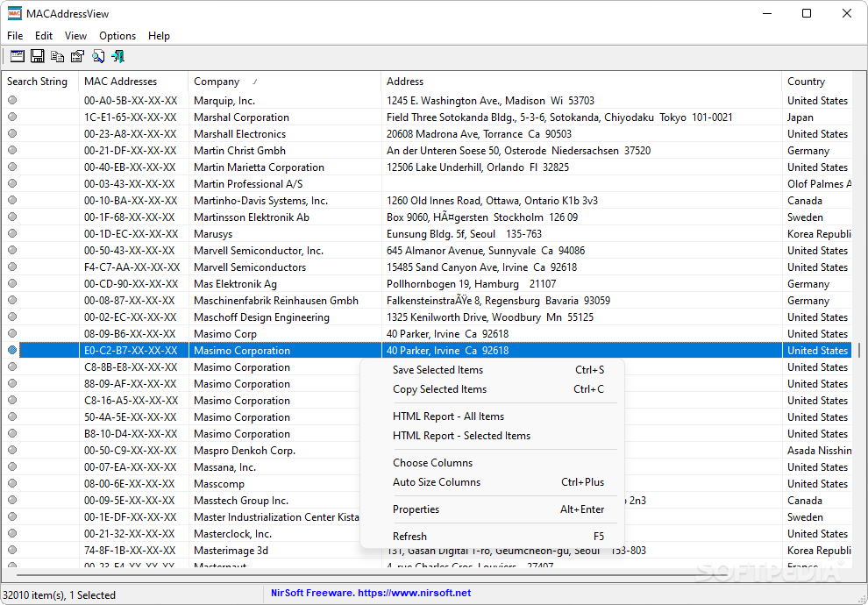This screenshot has width=868, height=605.
Task: Click Auto Size Columns menu entry
Action: pyautogui.click(x=492, y=482)
